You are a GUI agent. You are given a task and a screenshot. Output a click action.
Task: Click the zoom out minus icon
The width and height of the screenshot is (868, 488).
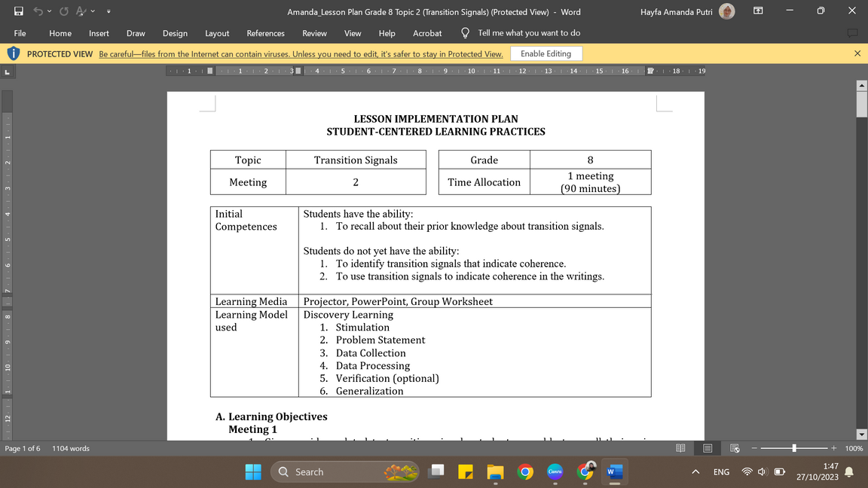click(x=753, y=448)
